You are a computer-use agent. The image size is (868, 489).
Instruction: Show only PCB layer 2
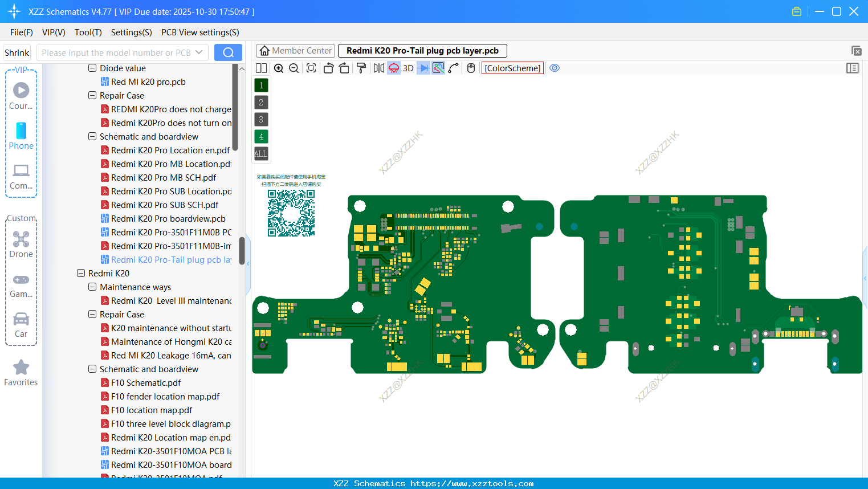(x=260, y=102)
